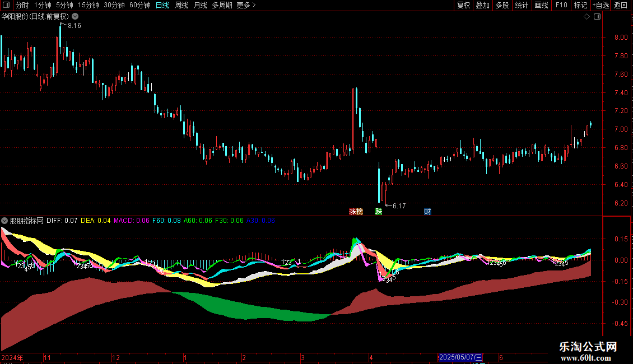
Task: Select the 5分钟 period
Action: (x=64, y=5)
